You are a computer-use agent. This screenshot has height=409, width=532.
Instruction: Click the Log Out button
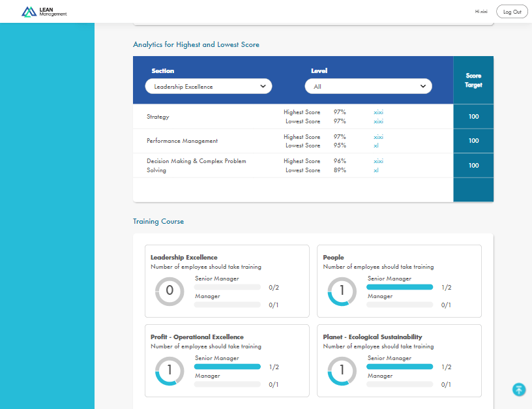tap(512, 11)
